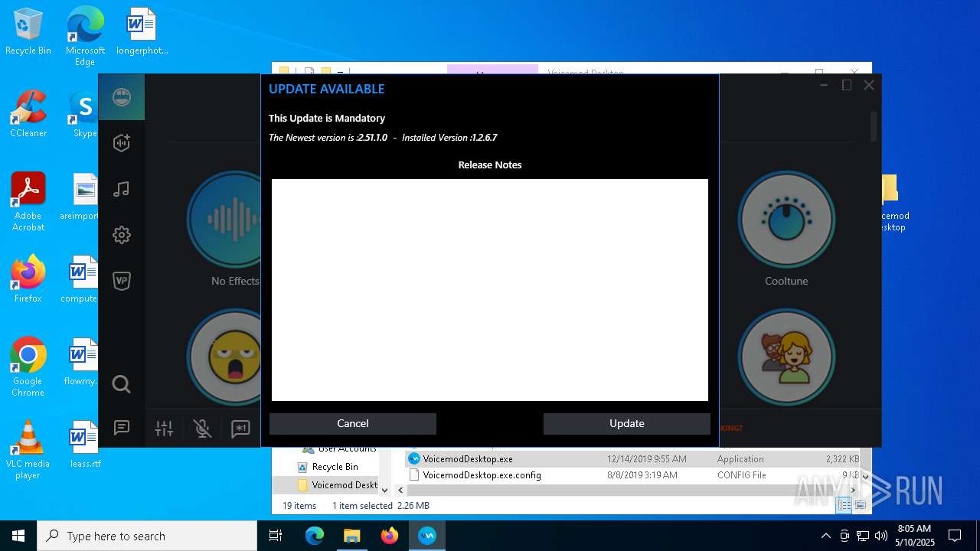The image size is (980, 551).
Task: Select Voicemod Desktop folder in Explorer tree
Action: coord(337,485)
